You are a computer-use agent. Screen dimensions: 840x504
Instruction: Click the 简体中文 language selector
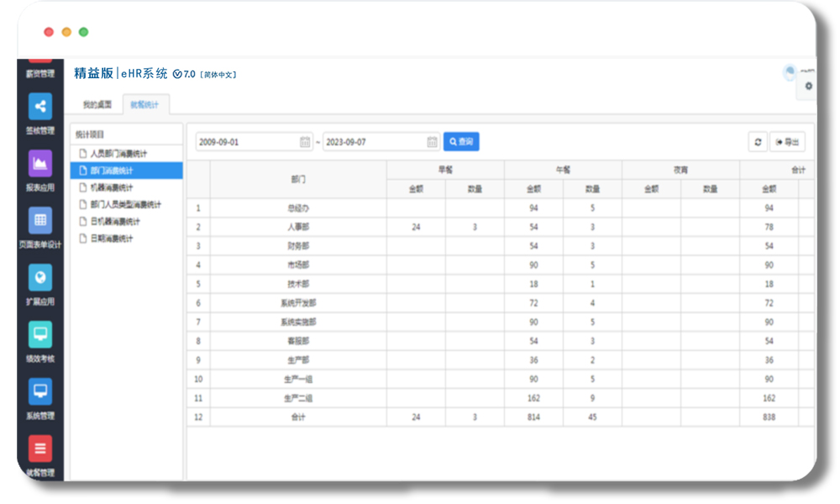coord(218,75)
